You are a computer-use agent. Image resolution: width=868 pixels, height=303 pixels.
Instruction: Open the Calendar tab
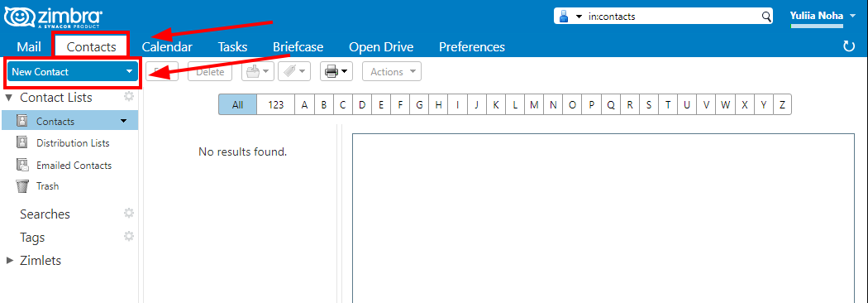(x=167, y=47)
